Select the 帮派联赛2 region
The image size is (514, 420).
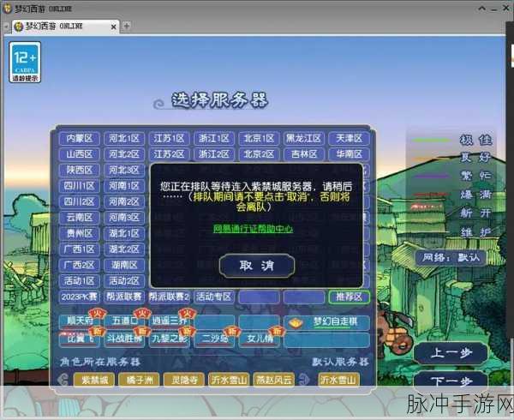point(169,297)
